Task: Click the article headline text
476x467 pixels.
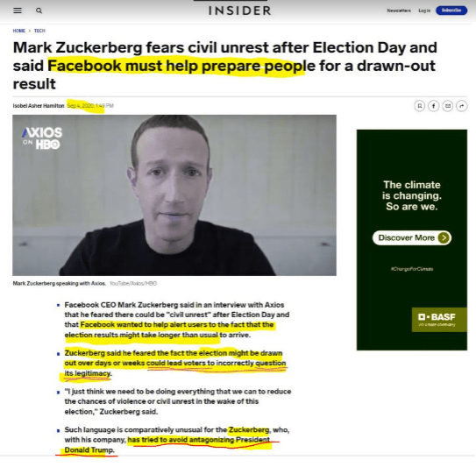Action: pyautogui.click(x=225, y=66)
